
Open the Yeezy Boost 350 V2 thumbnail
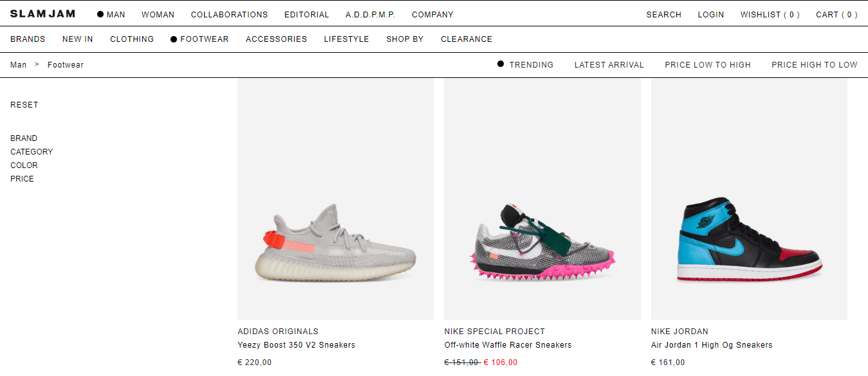335,199
